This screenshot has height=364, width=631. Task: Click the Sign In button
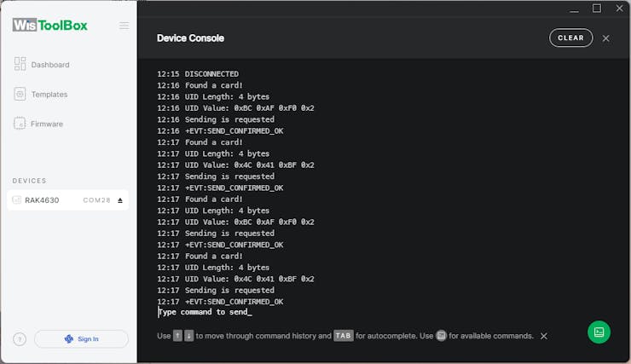(81, 338)
